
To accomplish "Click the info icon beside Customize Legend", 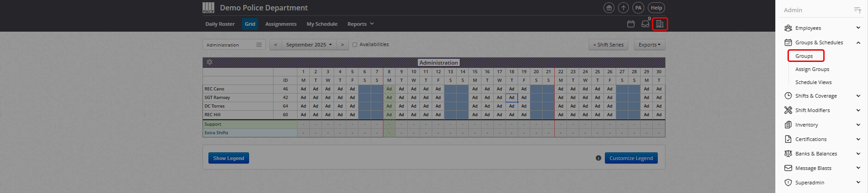I will [598, 158].
